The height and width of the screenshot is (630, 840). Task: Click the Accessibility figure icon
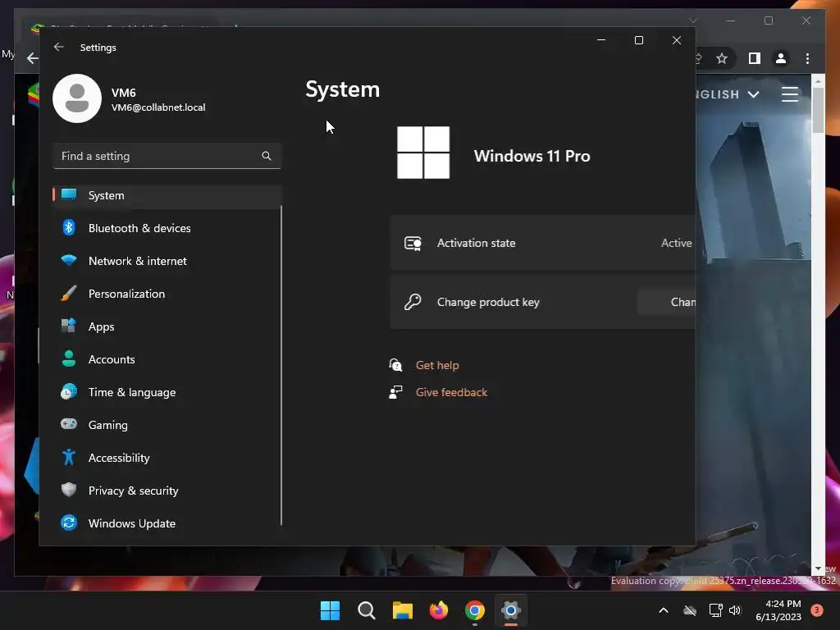pos(69,457)
